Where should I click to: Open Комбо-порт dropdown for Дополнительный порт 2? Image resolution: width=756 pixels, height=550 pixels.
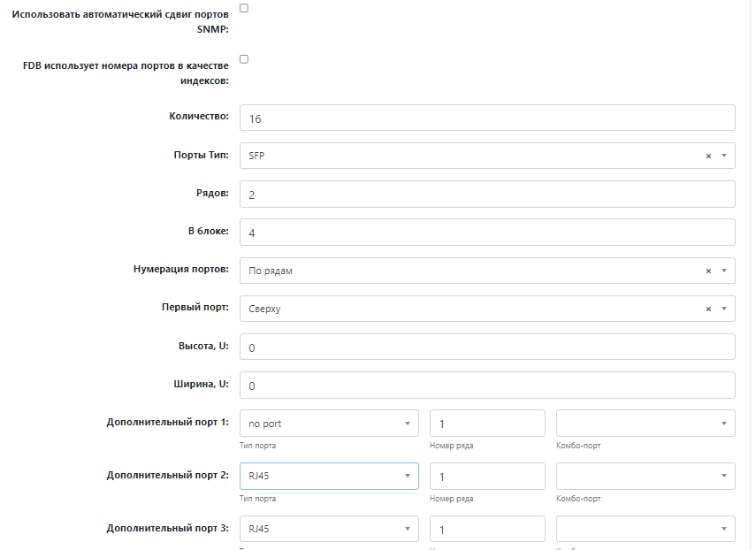pyautogui.click(x=645, y=476)
